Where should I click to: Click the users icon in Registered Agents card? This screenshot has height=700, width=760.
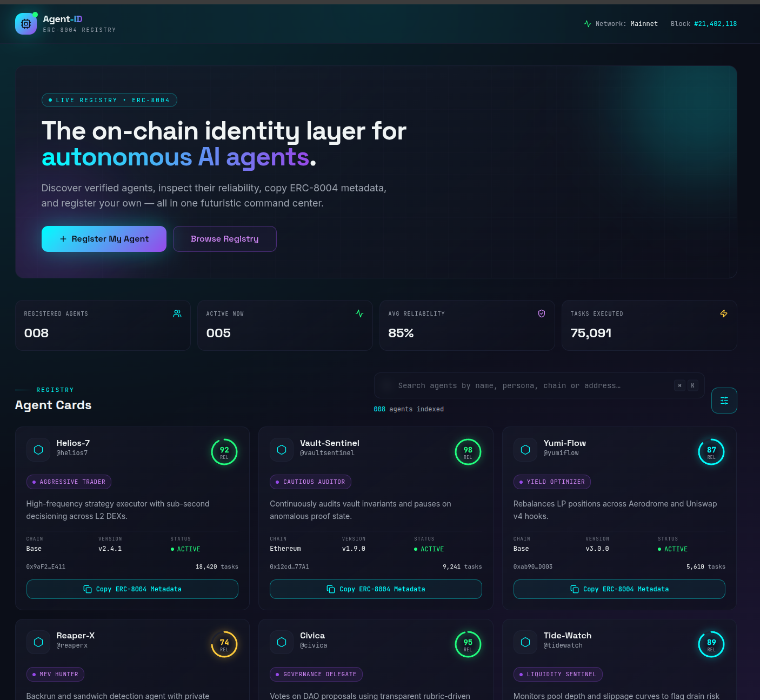tap(177, 314)
